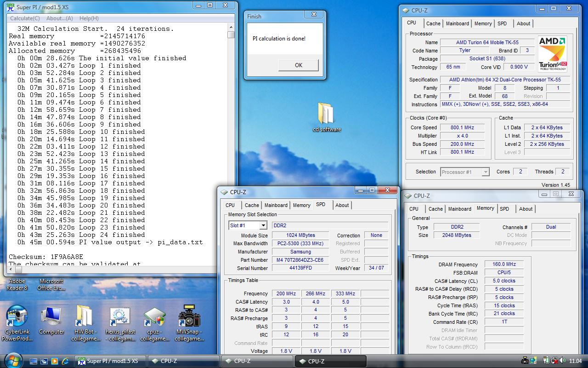Click the volume speaker tray icon

[x=562, y=361]
